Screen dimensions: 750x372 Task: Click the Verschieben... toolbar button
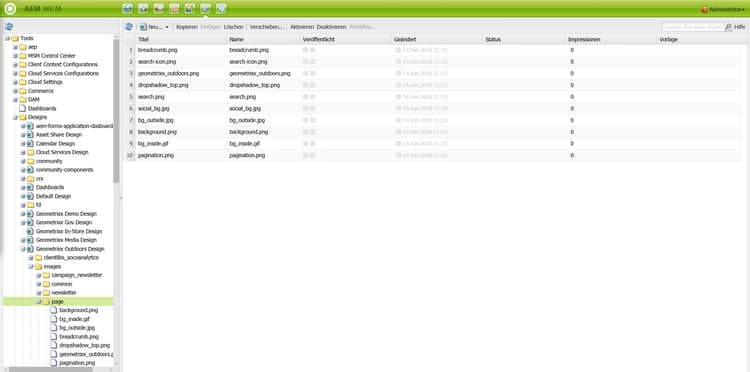tap(267, 27)
